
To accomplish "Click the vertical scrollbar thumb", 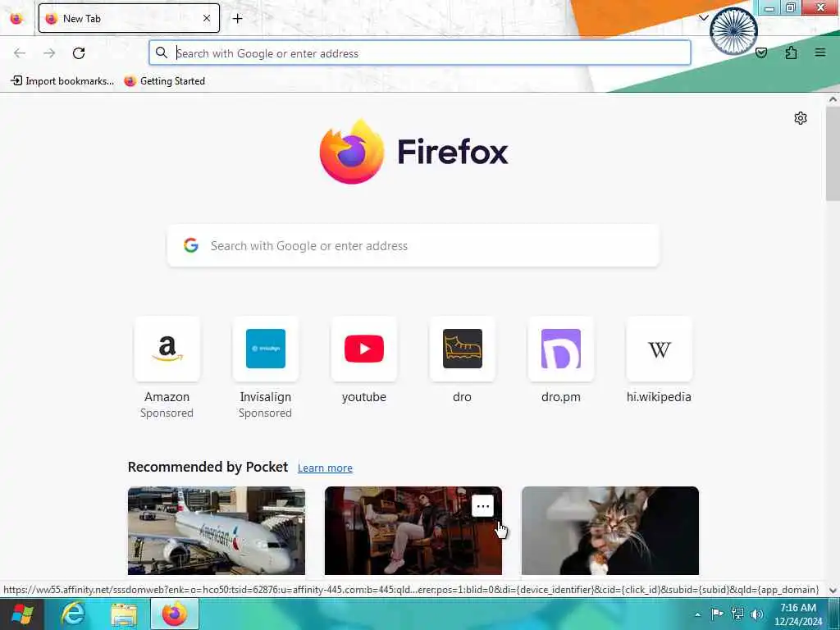I will 833,153.
